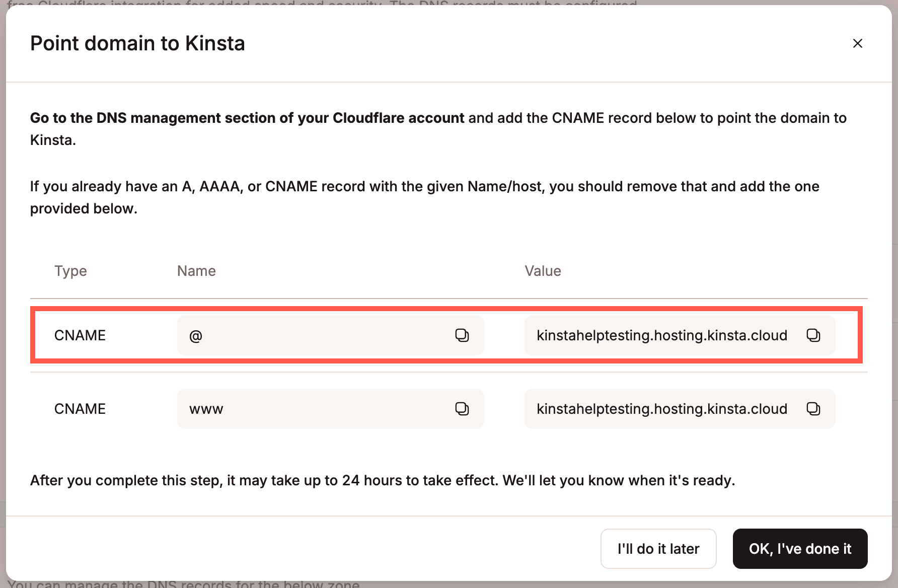The height and width of the screenshot is (588, 898).
Task: Dismiss the Point domain to Kinsta dialog
Action: point(857,43)
